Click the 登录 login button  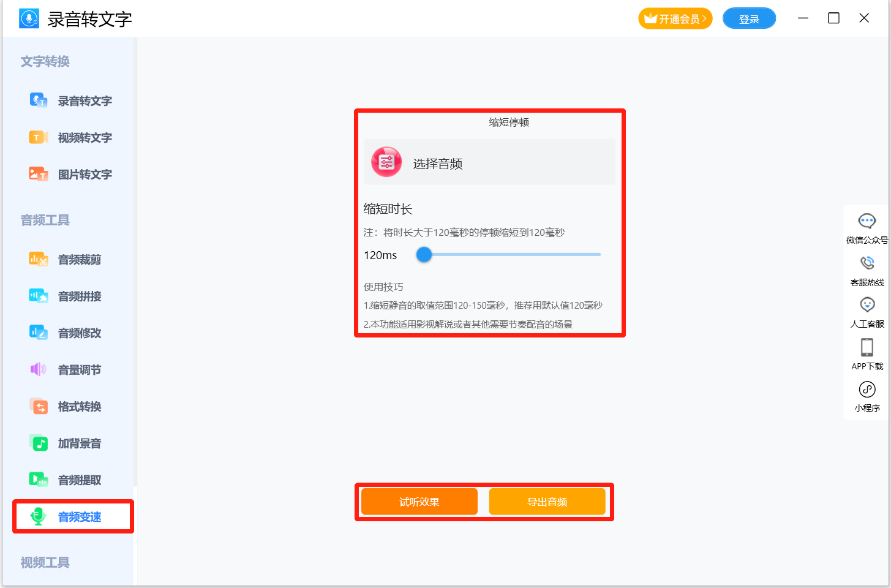coord(749,18)
